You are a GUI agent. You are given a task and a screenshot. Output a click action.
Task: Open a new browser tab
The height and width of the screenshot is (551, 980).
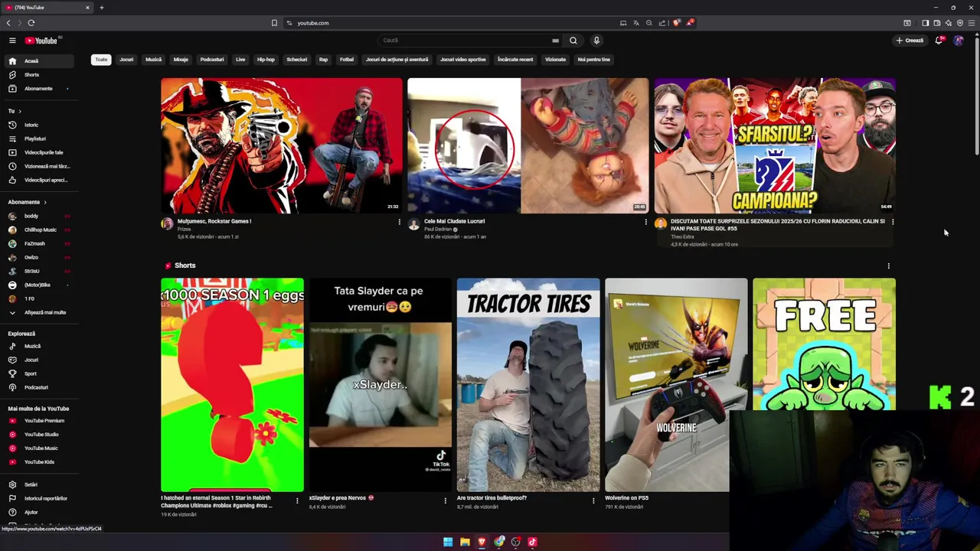click(101, 8)
